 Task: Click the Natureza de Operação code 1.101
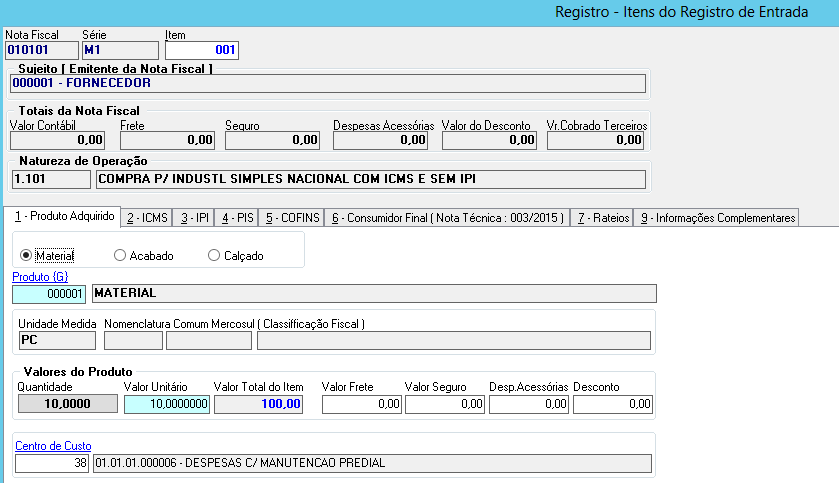(51, 179)
